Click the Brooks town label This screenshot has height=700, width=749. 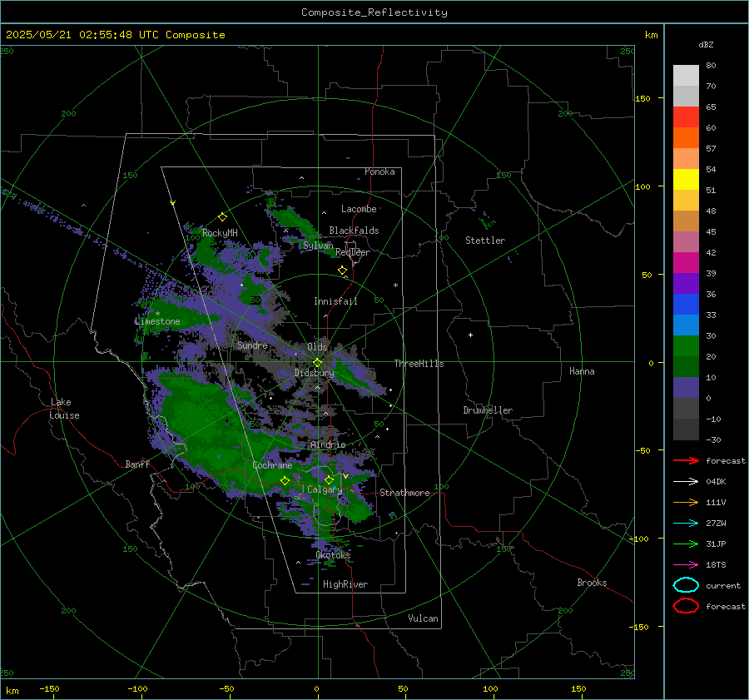[x=592, y=583]
